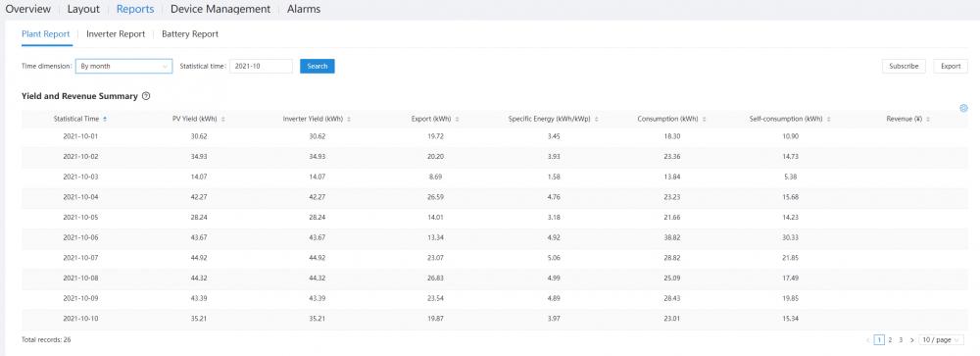
Task: Sort the Inverter Yield (kWh) column
Action: point(349,119)
